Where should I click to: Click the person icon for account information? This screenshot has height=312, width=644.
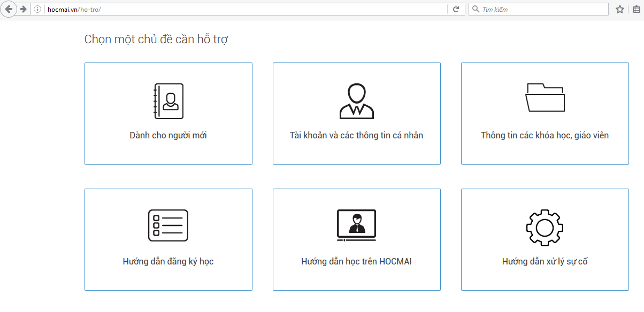357,101
